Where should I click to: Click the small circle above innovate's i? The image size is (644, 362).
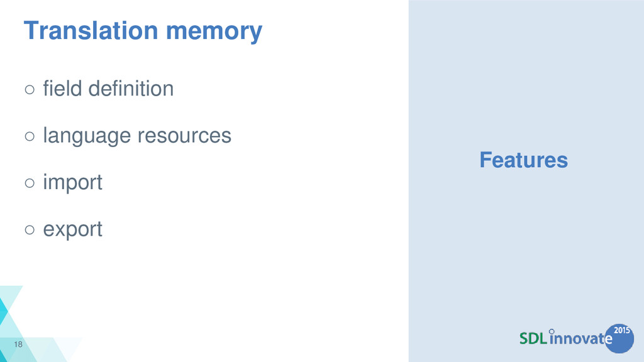point(552,331)
